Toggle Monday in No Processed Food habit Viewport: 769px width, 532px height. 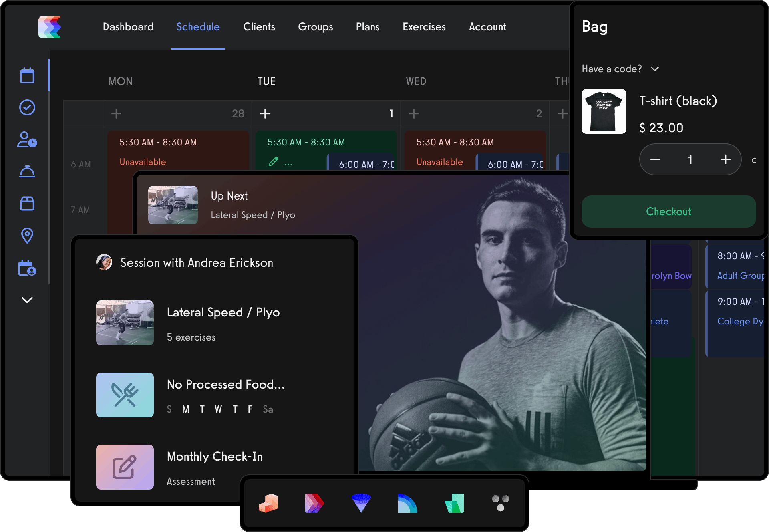click(186, 409)
